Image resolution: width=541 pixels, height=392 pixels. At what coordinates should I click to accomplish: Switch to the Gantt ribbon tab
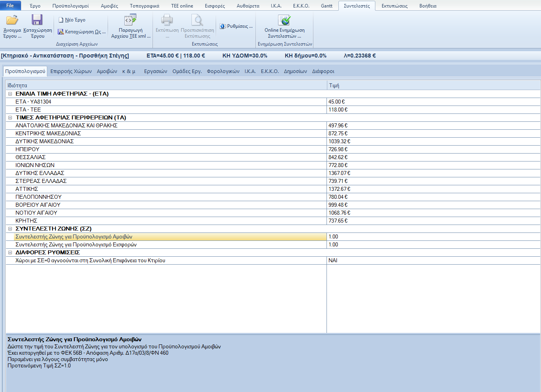coord(327,6)
